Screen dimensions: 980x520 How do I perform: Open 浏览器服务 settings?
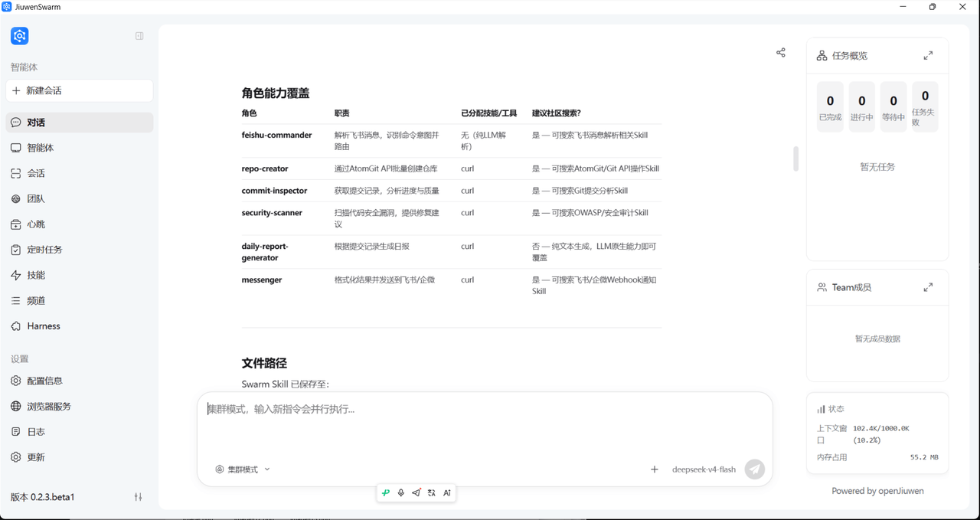pos(80,406)
